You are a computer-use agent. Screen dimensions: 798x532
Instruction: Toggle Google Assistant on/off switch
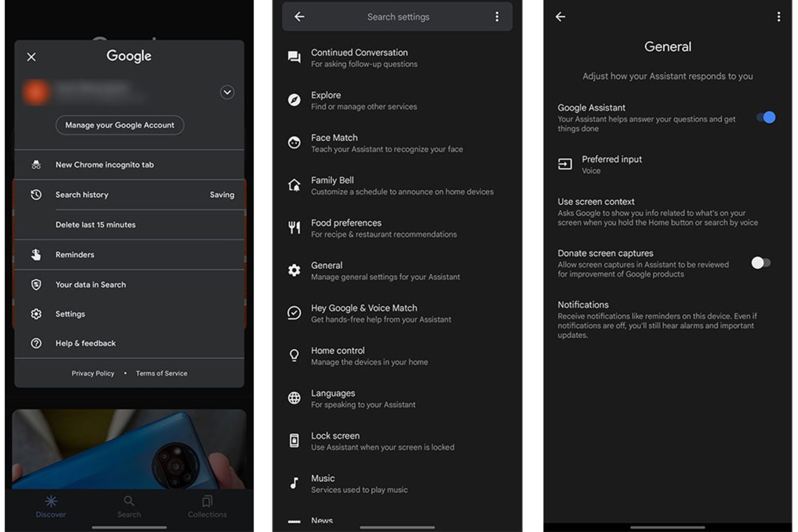click(769, 117)
